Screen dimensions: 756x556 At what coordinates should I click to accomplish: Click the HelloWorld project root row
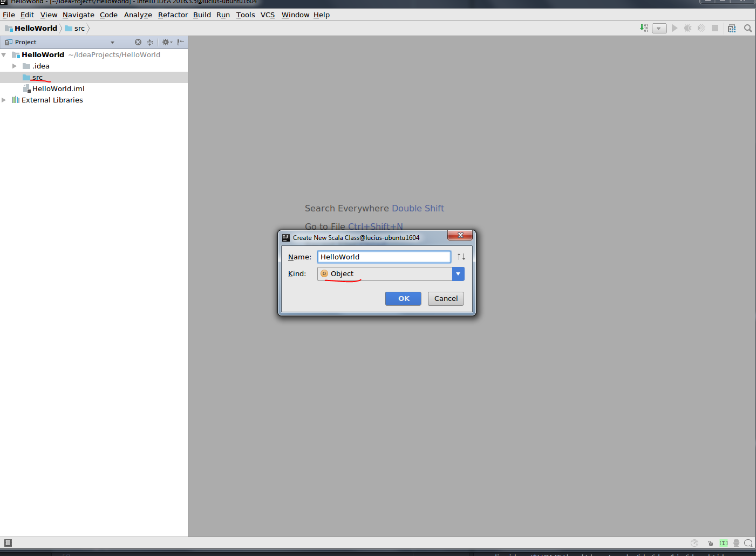pos(94,55)
